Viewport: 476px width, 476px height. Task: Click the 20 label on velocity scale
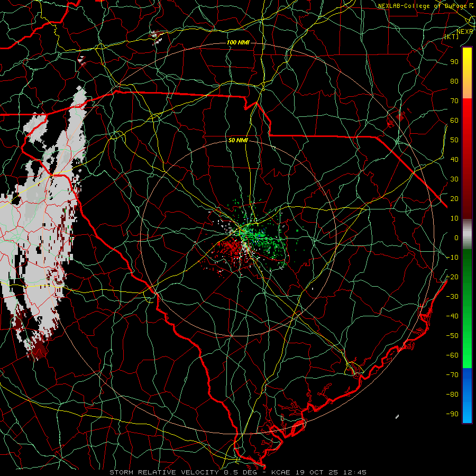pos(454,198)
